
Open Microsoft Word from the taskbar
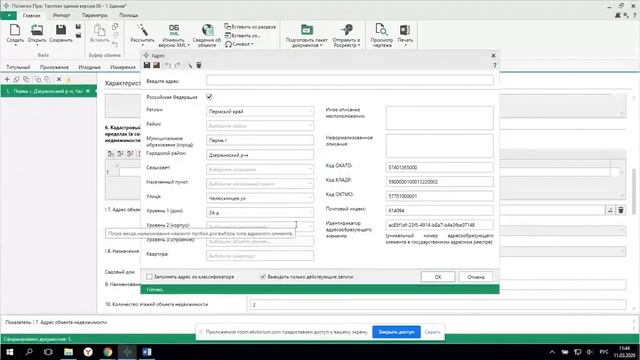tap(147, 351)
